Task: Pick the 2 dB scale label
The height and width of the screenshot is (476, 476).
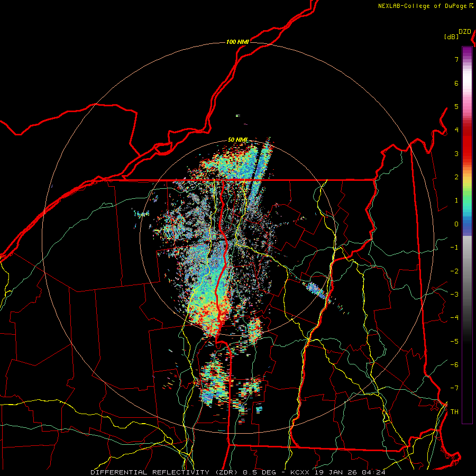Action: 456,177
